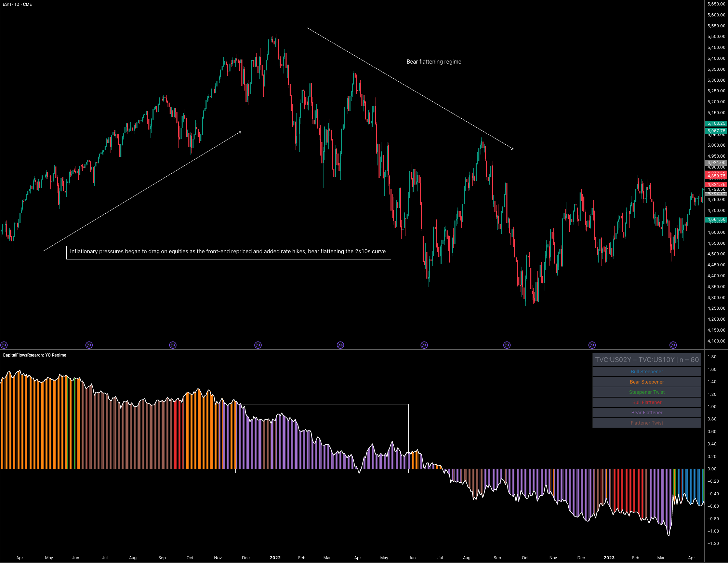Click the Bull Steepener legend row
This screenshot has height=563, width=728.
[646, 372]
